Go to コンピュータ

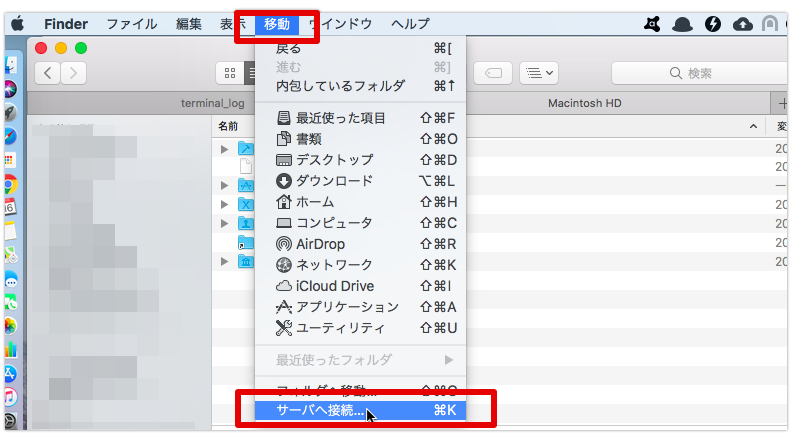[x=361, y=223]
